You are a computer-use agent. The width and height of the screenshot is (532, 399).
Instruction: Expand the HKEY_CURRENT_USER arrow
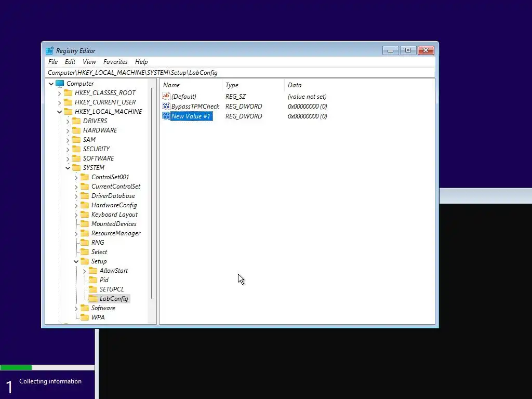tap(59, 102)
